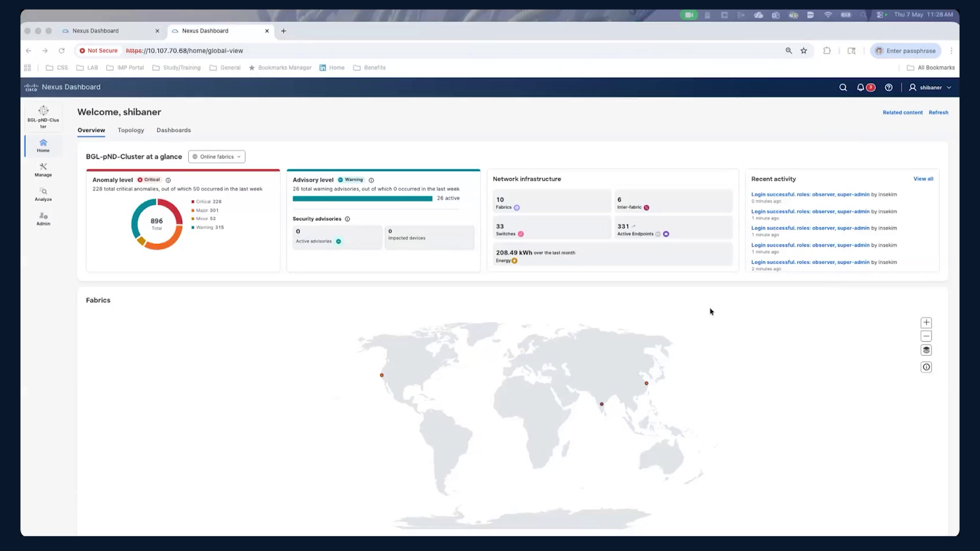Open the Wi-Fi menu in macOS menu bar
The image size is (980, 551).
(x=828, y=15)
